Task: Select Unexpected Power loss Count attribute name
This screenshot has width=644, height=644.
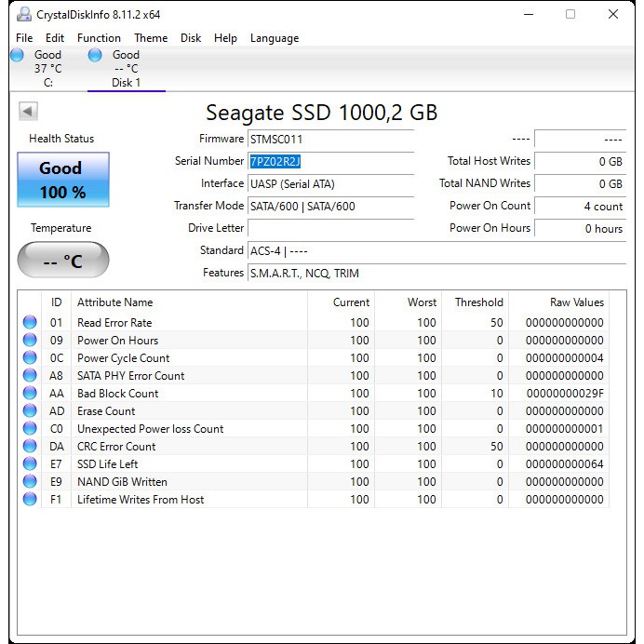Action: click(x=151, y=429)
